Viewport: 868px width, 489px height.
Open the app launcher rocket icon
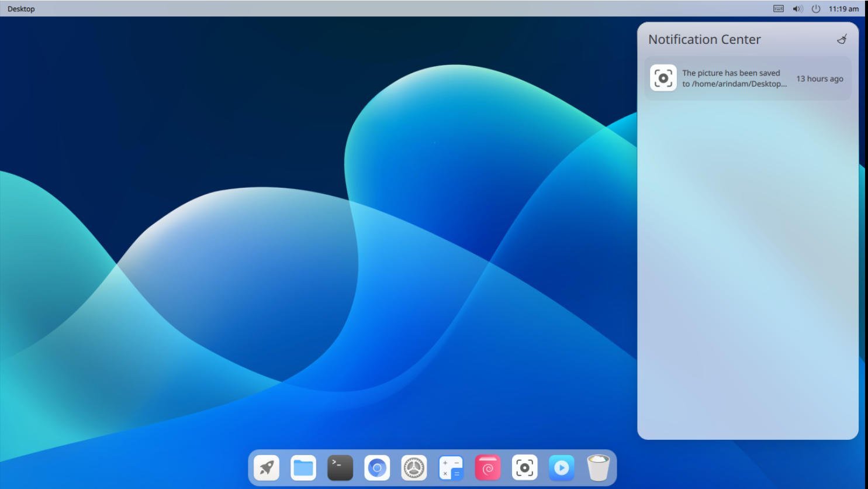pyautogui.click(x=267, y=467)
